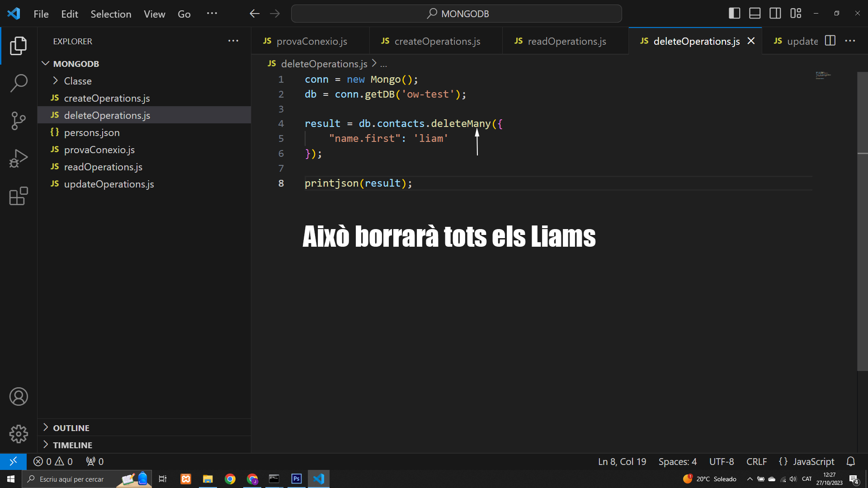Open the Search view in activity bar
The image size is (868, 488).
(x=19, y=83)
